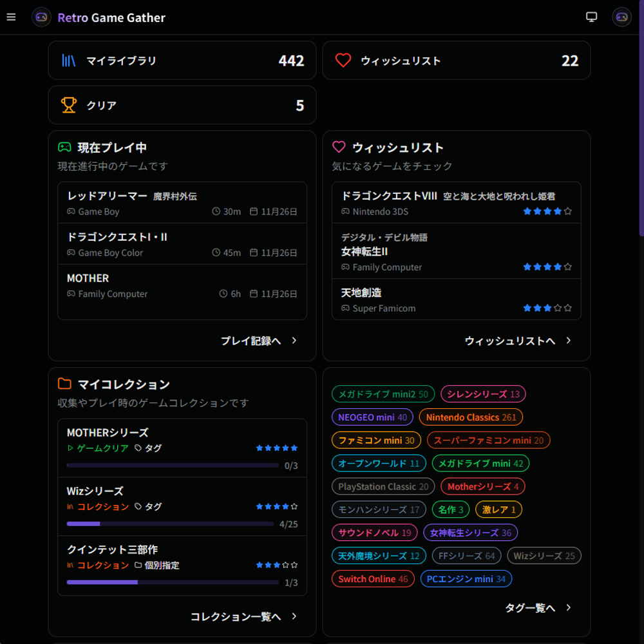Click the green controller icon beside 現在プレイ中
The width and height of the screenshot is (644, 644).
click(64, 147)
